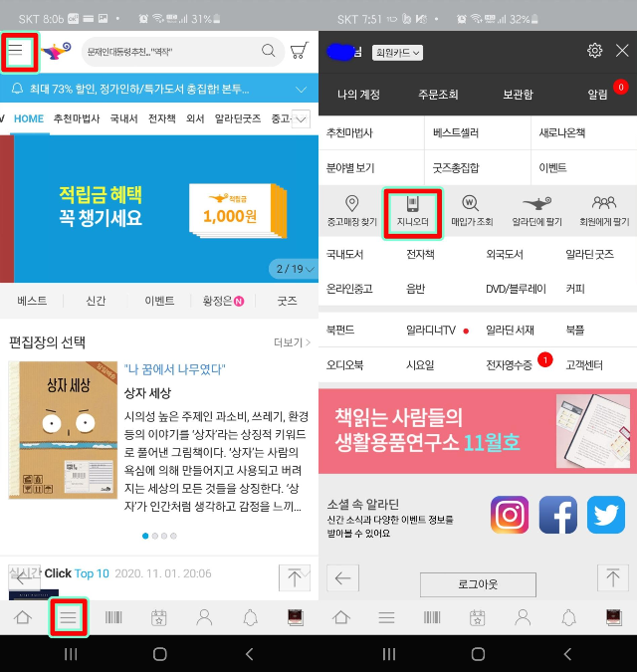Open 베스트셀러 in side menu
This screenshot has width=637, height=672.
pyautogui.click(x=456, y=132)
